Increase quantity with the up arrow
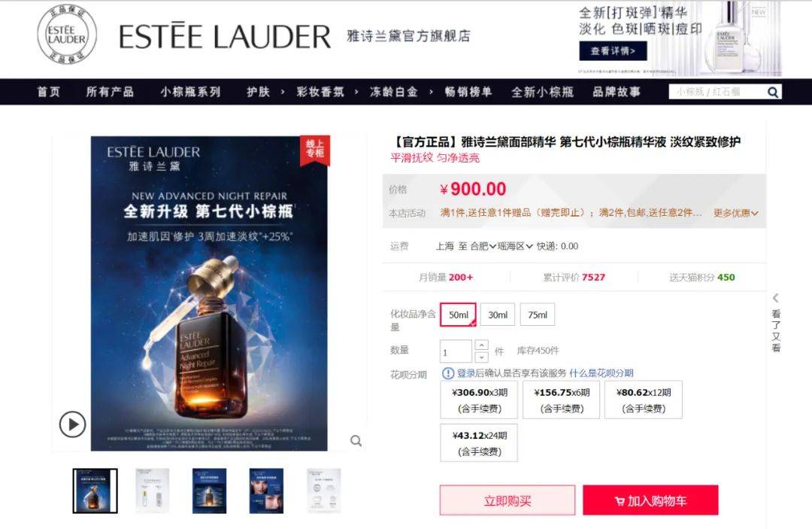This screenshot has width=812, height=529. 482,345
